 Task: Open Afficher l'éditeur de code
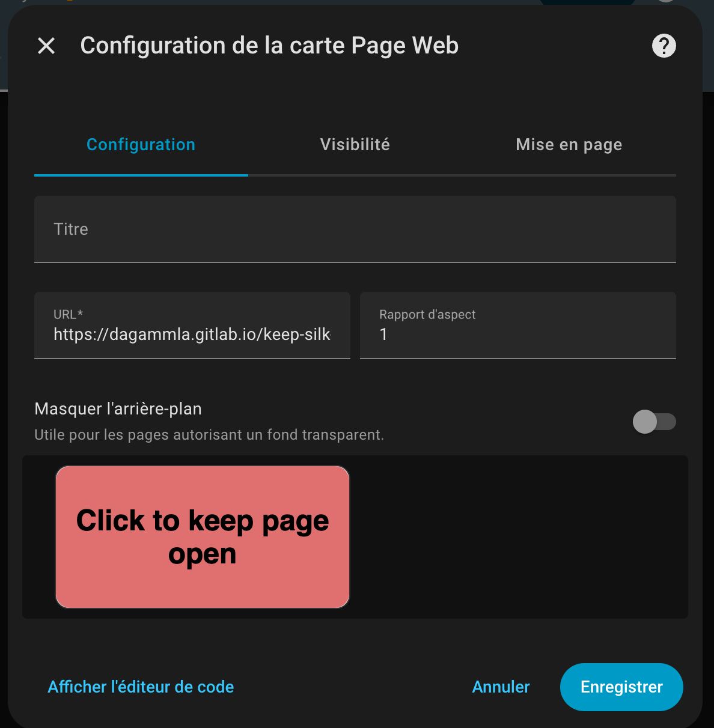click(141, 687)
